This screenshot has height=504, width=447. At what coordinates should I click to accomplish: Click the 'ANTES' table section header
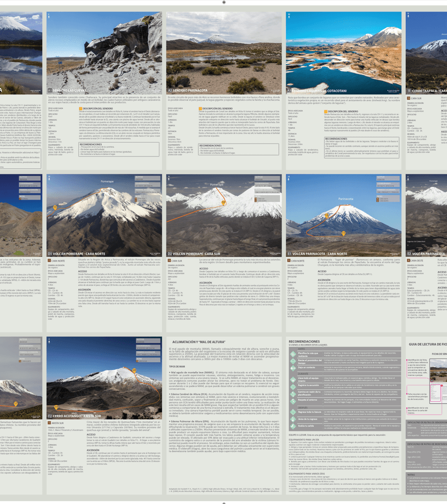point(301,349)
